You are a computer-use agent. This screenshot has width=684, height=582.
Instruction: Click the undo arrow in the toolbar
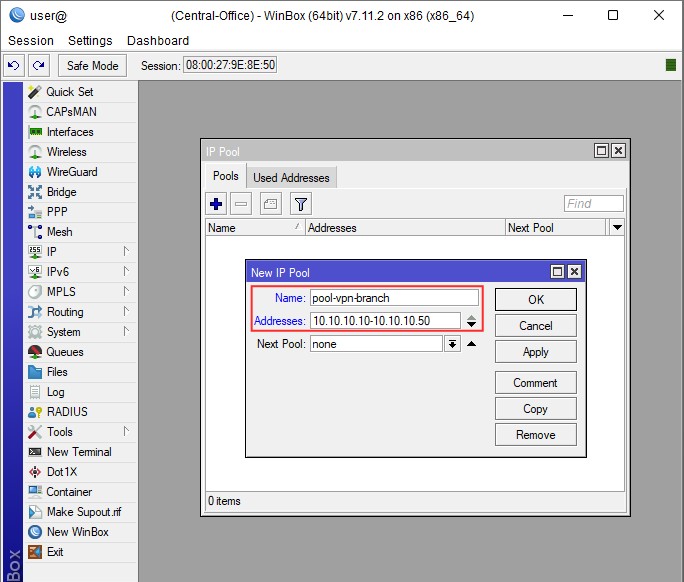point(14,65)
